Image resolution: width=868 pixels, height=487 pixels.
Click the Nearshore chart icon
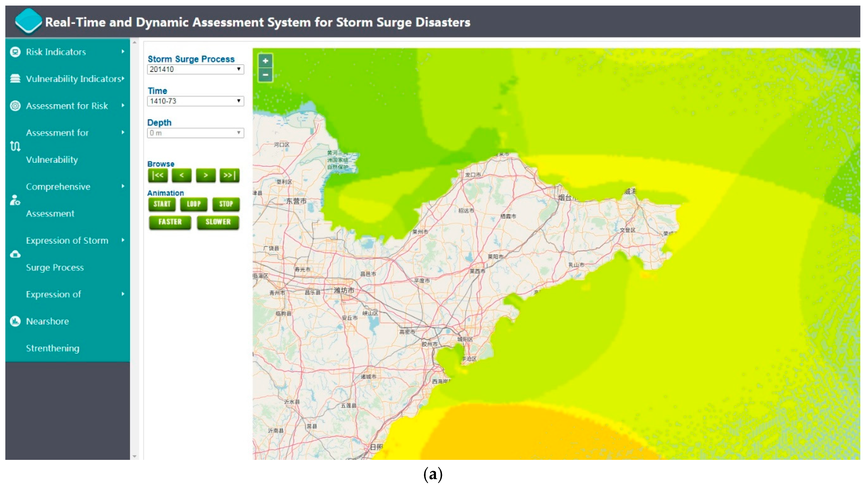[15, 321]
